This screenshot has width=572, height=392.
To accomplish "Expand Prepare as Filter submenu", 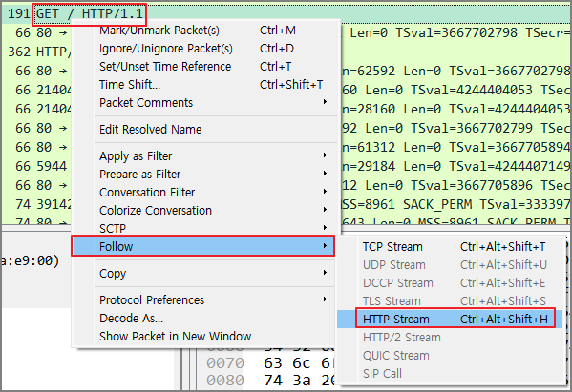I will (204, 175).
